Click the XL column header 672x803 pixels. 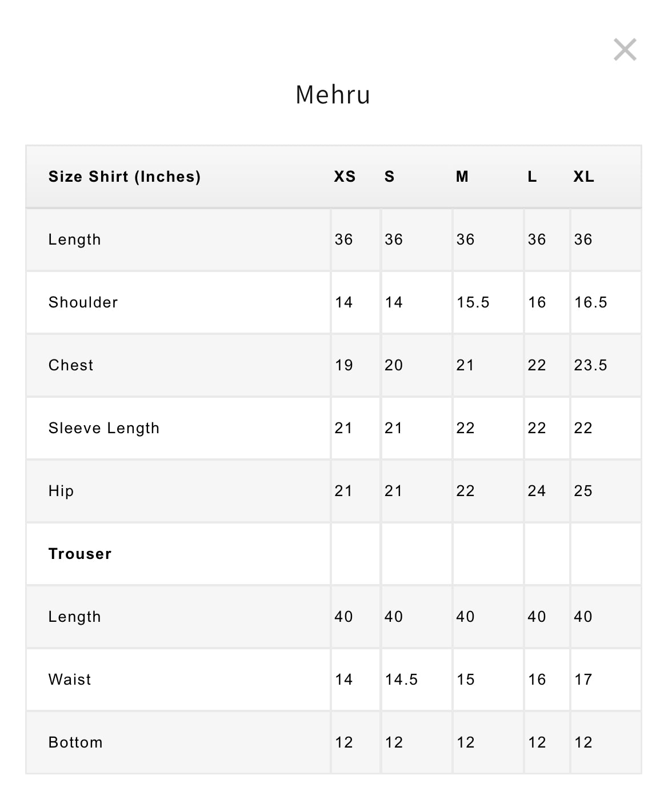584,177
